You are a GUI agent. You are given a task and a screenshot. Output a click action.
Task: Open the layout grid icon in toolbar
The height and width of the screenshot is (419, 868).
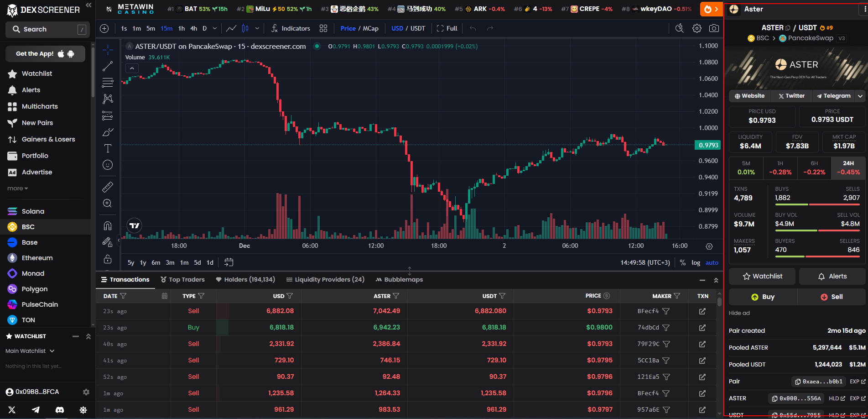click(x=323, y=28)
